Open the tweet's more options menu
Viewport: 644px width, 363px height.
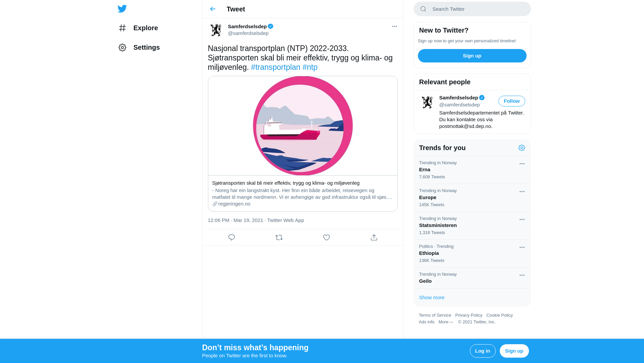(x=394, y=26)
